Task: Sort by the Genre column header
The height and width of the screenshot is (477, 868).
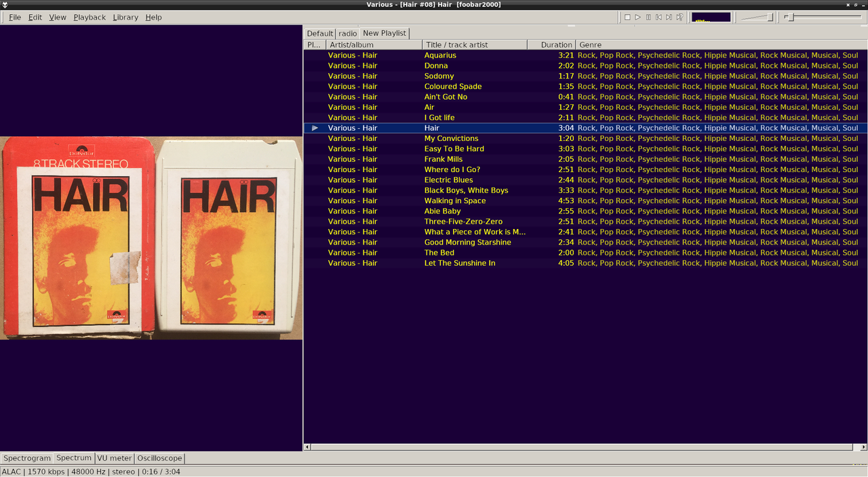Action: (722, 45)
